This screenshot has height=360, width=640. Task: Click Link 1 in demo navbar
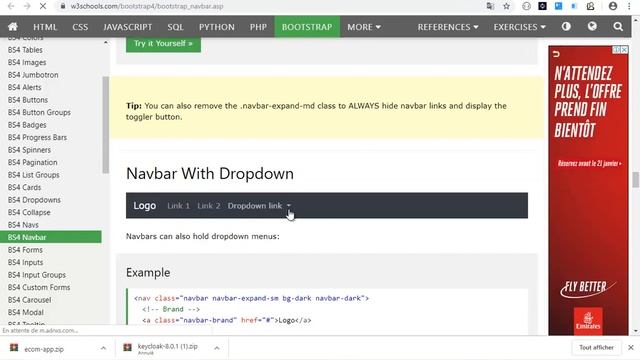tap(178, 206)
